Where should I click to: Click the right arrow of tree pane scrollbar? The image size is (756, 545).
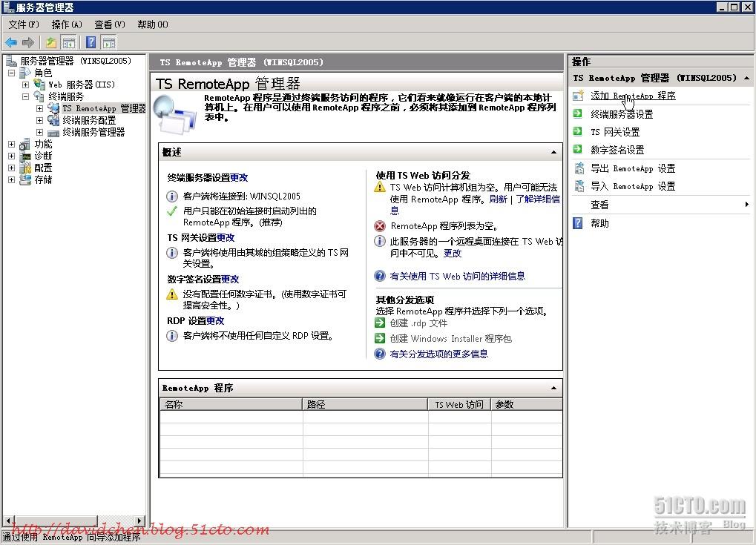pyautogui.click(x=139, y=521)
